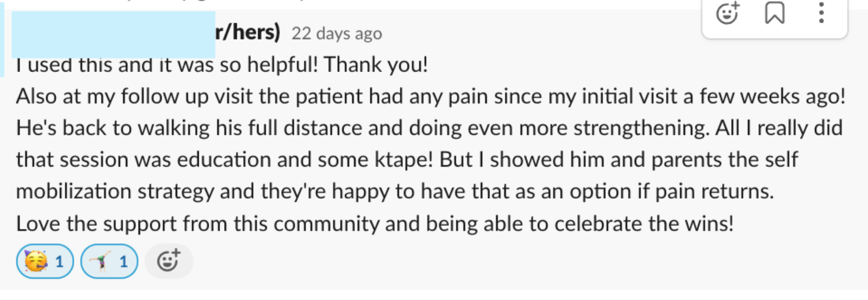
Task: Toggle the partying face reaction
Action: [45, 261]
